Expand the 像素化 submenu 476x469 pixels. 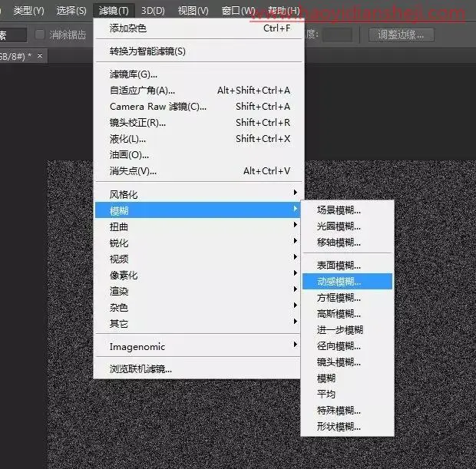198,275
